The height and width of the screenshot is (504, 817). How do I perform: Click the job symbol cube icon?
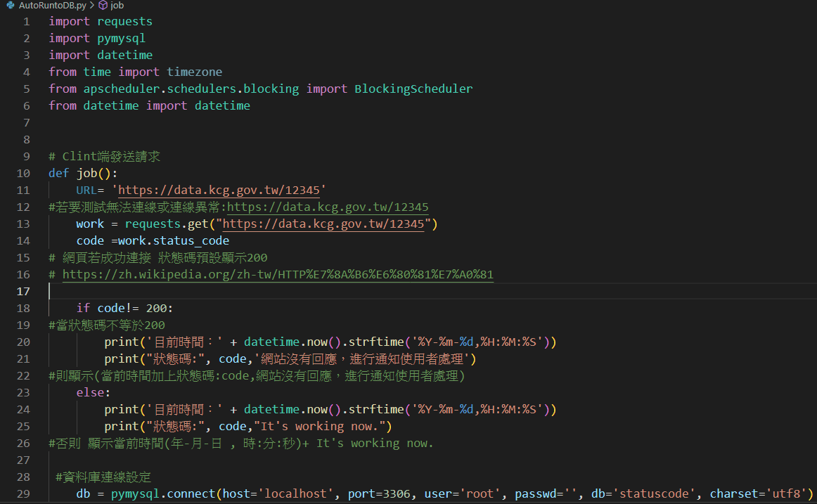pyautogui.click(x=103, y=5)
